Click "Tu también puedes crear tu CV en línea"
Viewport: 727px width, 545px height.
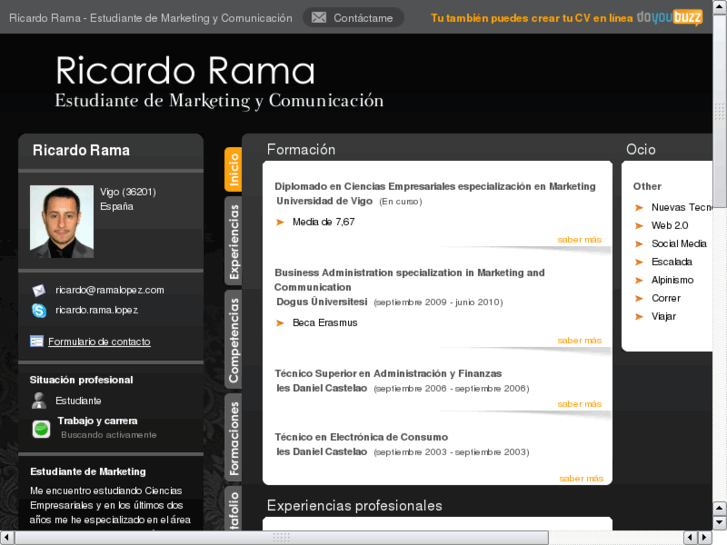531,18
